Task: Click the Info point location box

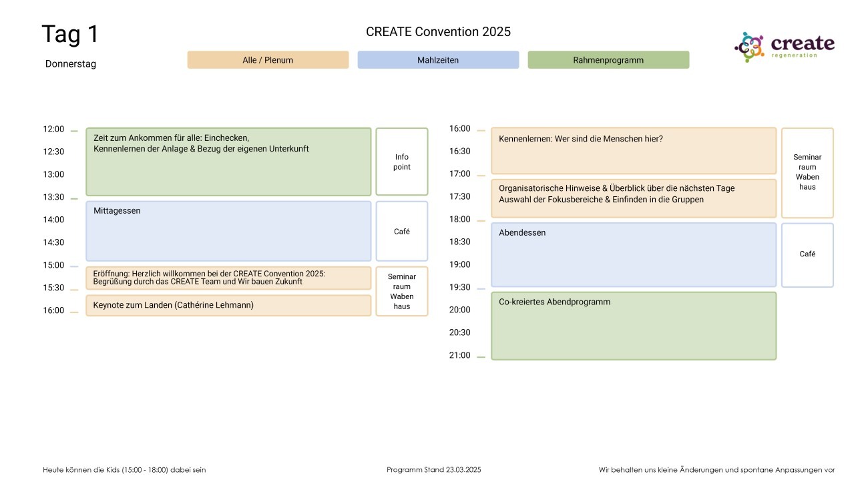Action: (402, 162)
